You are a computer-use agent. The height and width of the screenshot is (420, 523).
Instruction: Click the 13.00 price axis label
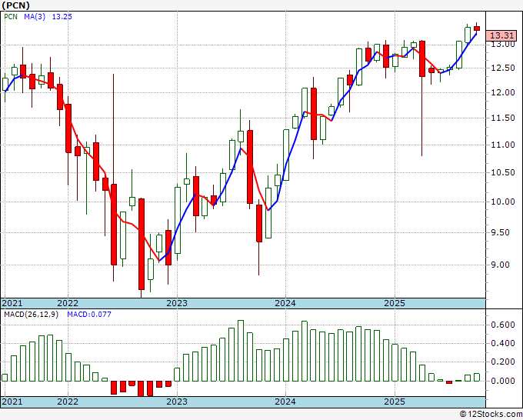[x=503, y=44]
